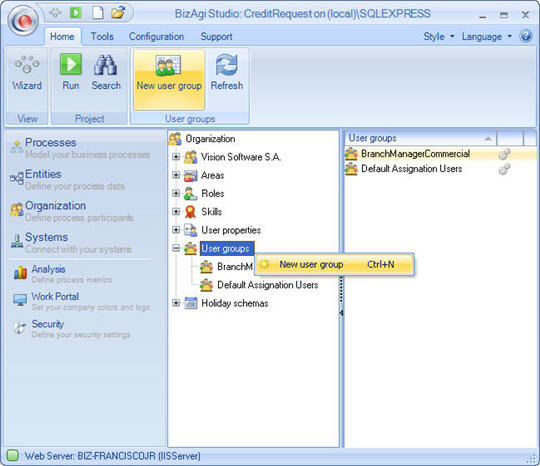540x466 pixels.
Task: Click gear icon for Default Assignation Users row
Action: (x=504, y=169)
